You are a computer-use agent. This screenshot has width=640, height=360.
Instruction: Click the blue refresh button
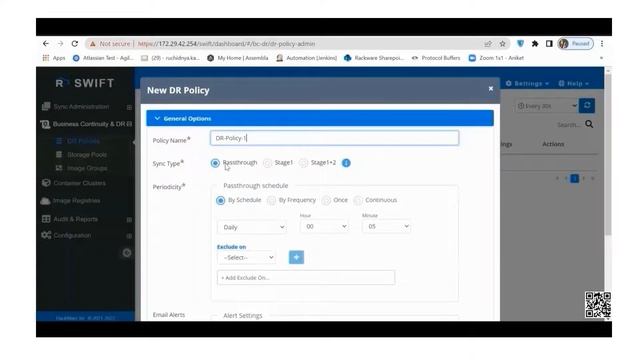(x=587, y=105)
